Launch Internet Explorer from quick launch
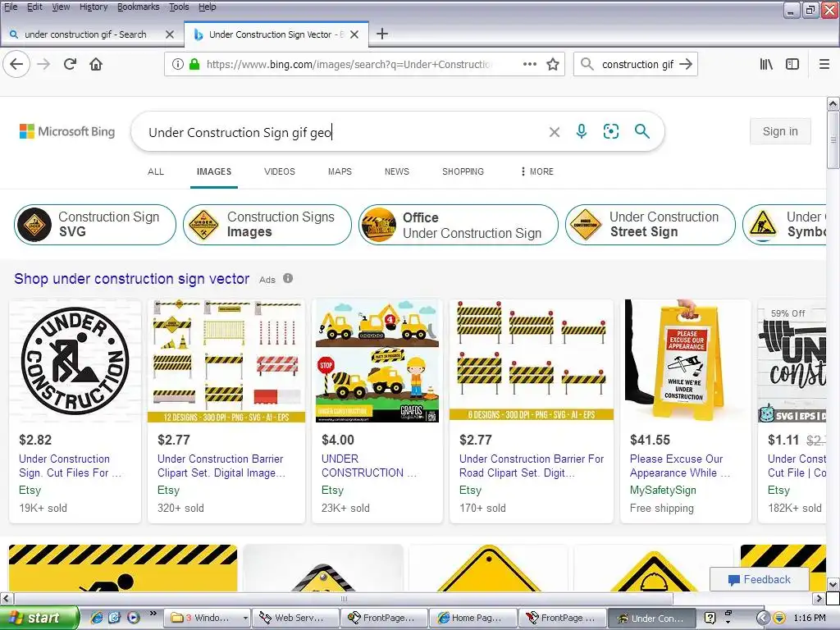Screen dimensions: 840x630 click(97, 618)
